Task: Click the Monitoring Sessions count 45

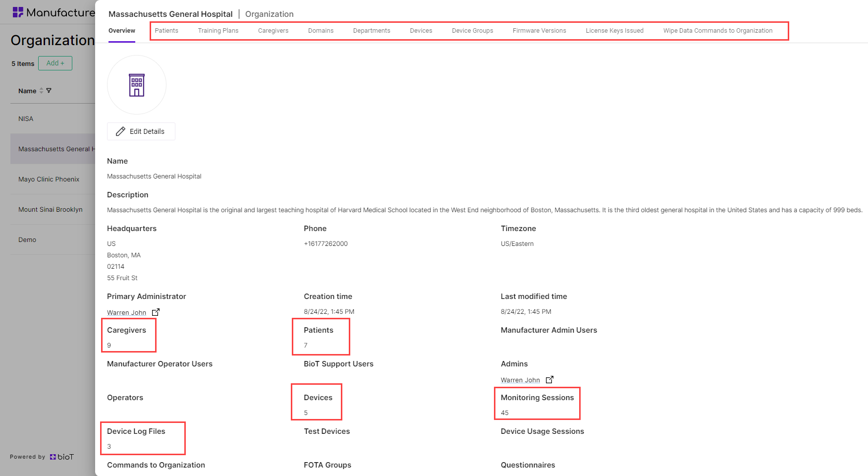Action: click(x=505, y=413)
